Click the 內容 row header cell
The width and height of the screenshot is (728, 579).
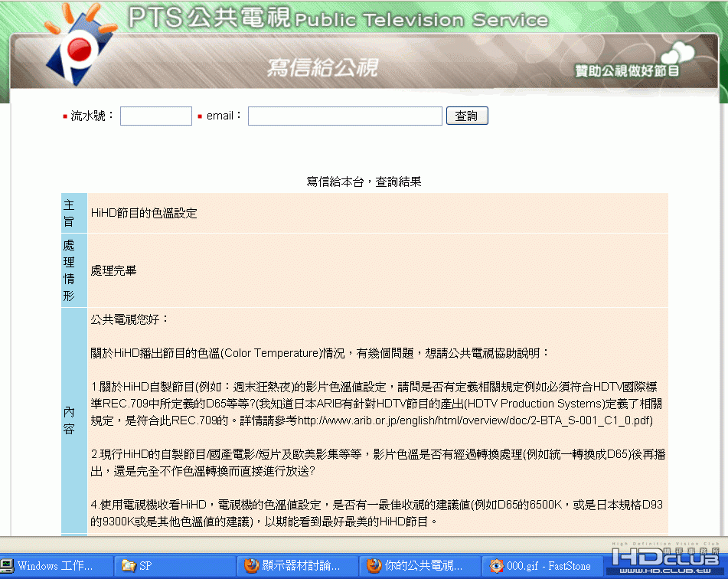tap(74, 420)
